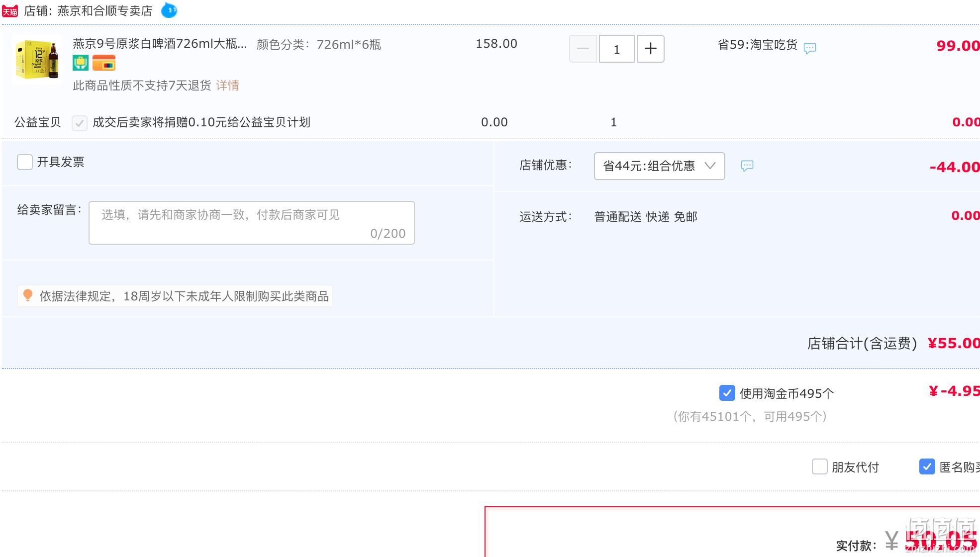The image size is (980, 557).
Task: Click the Yanjing beer product thumbnail
Action: (37, 60)
